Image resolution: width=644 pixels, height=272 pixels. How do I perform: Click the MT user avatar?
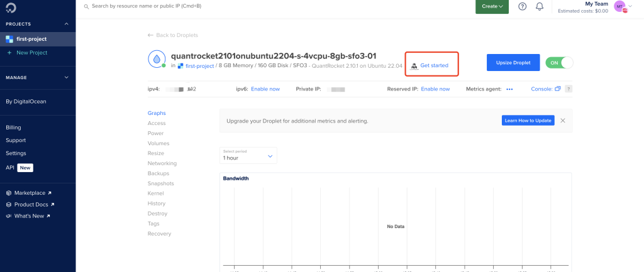619,6
